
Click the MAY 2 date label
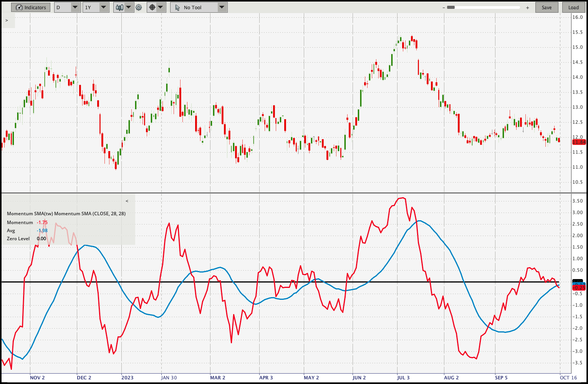point(311,377)
